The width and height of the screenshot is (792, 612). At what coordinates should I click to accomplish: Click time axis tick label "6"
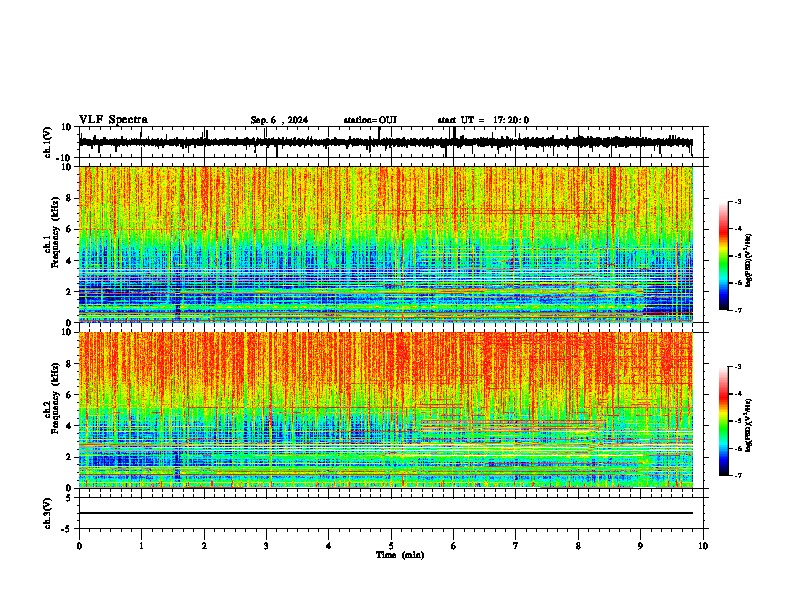[x=454, y=546]
